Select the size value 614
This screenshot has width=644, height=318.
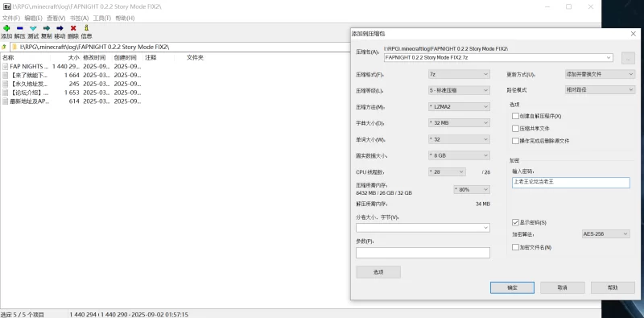coord(74,101)
